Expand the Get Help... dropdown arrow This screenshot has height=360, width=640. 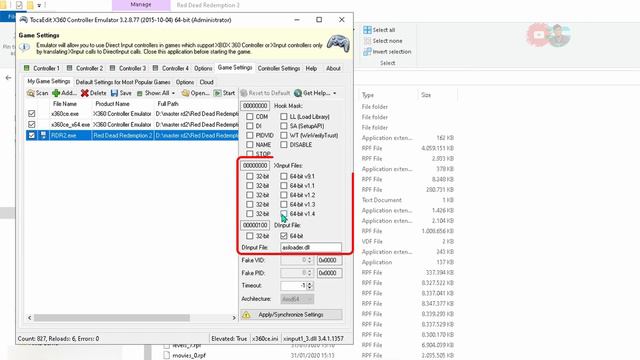pos(335,93)
